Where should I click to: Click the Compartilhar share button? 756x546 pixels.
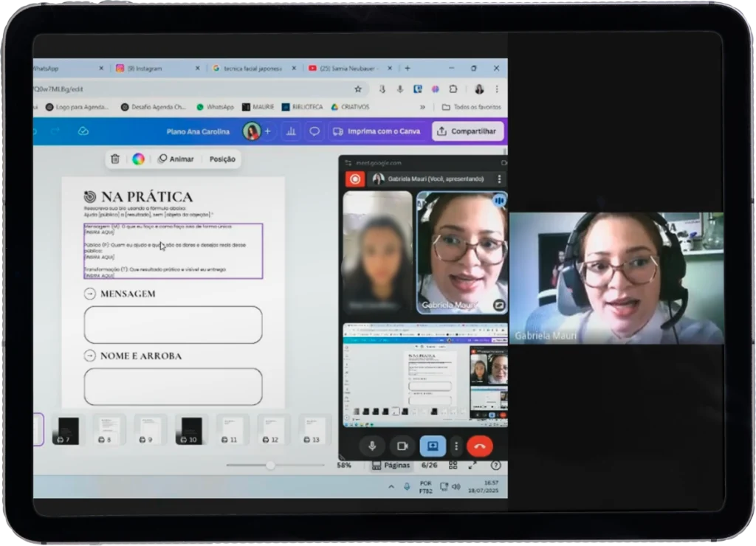pos(467,131)
